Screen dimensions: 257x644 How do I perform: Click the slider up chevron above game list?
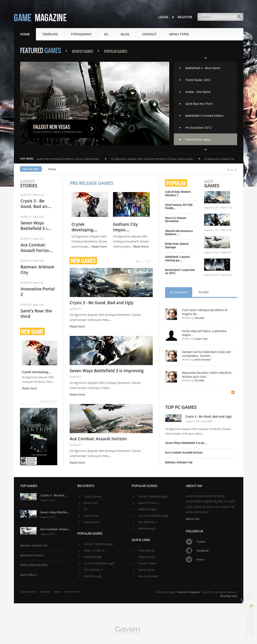(x=205, y=58)
